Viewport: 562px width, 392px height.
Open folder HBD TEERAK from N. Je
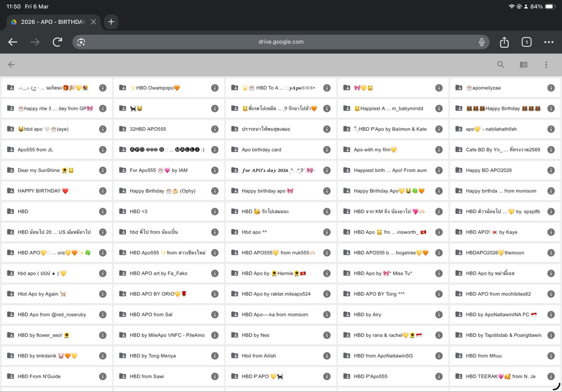(505, 376)
